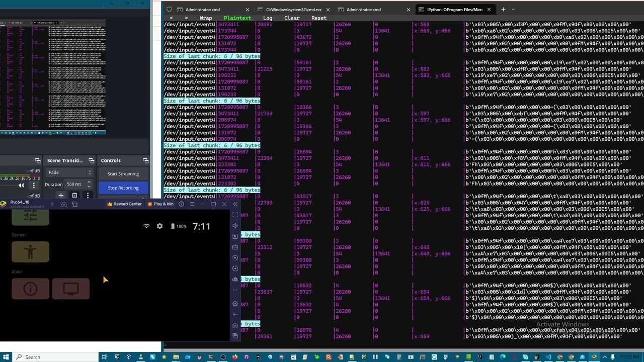Open Task View on taskbar
Viewport: 644px width, 362px height.
(104, 357)
